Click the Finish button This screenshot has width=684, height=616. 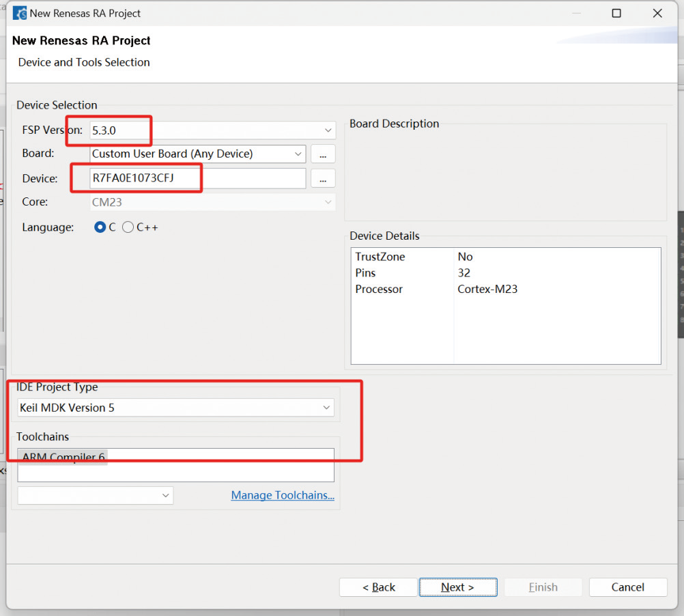pyautogui.click(x=543, y=587)
